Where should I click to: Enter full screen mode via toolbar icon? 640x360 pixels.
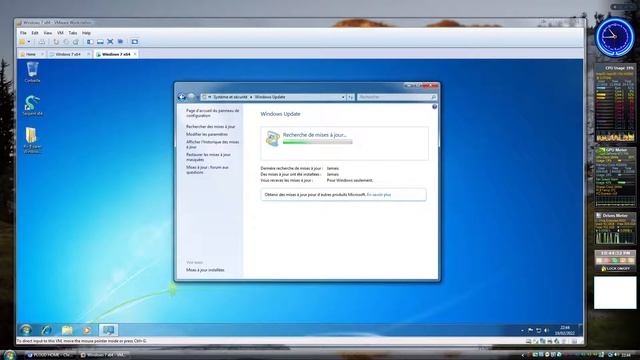tap(110, 42)
